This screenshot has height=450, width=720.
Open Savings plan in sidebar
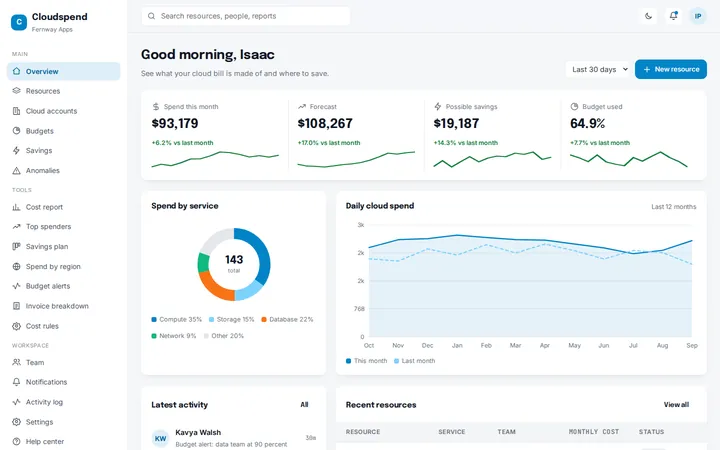(x=63, y=246)
